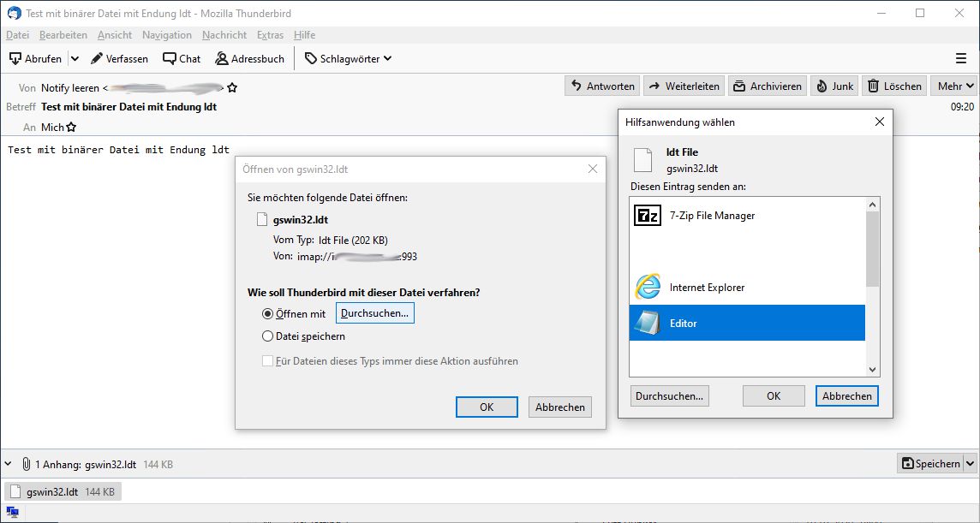This screenshot has width=980, height=523.
Task: Confirm OK in Öffnen von gswin32.ldt dialog
Action: 487,407
